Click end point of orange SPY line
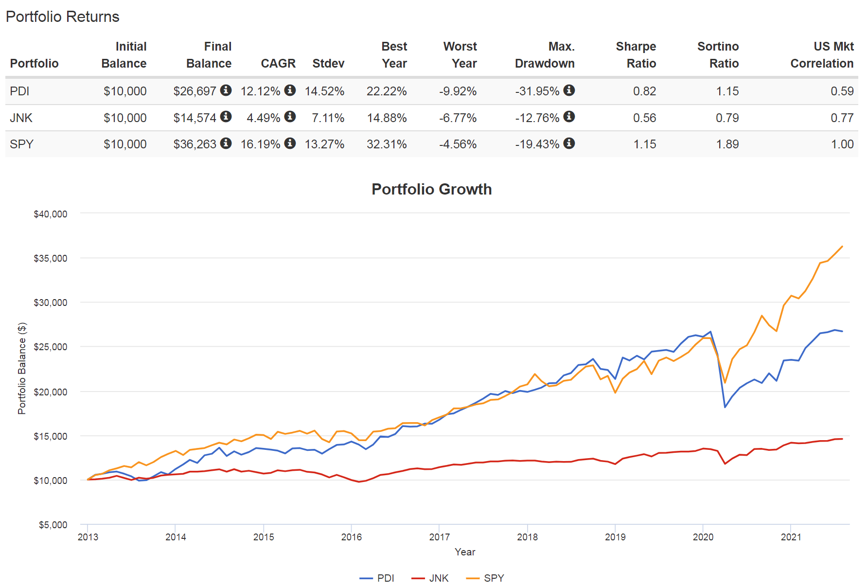 coord(842,247)
